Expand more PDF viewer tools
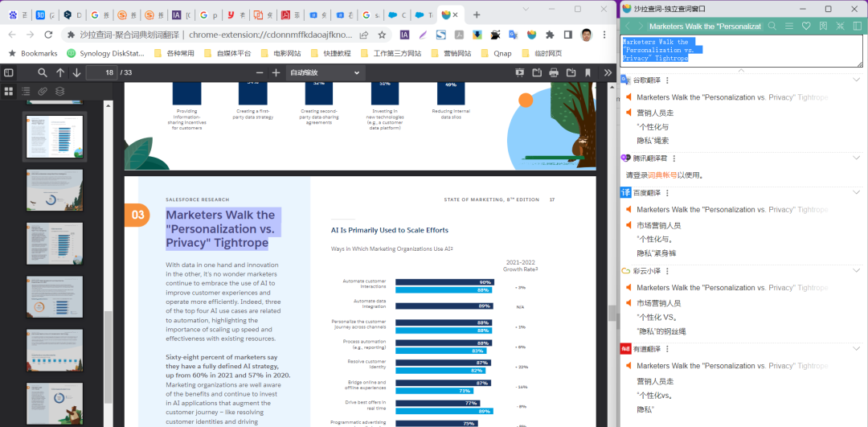The width and height of the screenshot is (868, 427). click(608, 72)
